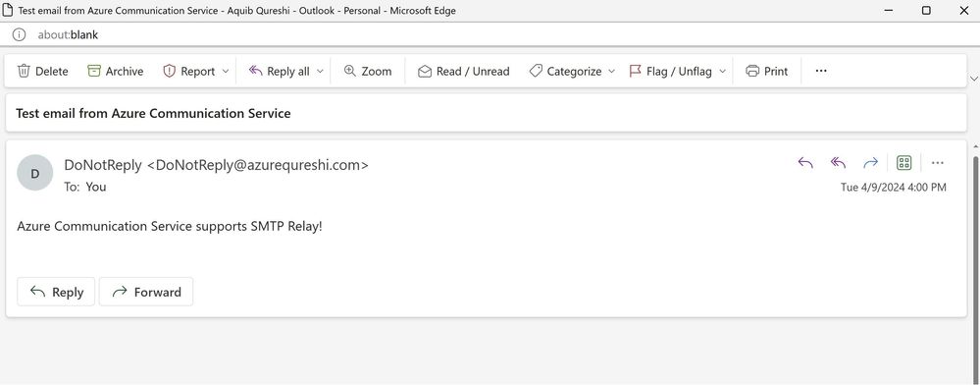The width and height of the screenshot is (980, 385).
Task: Click the Report shield button
Action: point(188,72)
